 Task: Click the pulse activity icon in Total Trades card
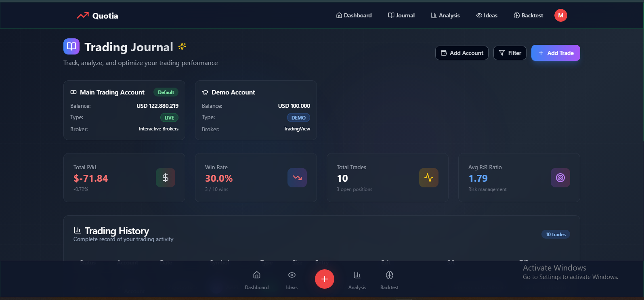(429, 178)
